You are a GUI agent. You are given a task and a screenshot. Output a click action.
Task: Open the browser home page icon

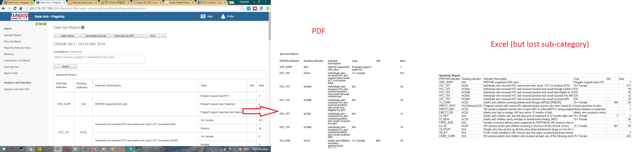coord(21,9)
